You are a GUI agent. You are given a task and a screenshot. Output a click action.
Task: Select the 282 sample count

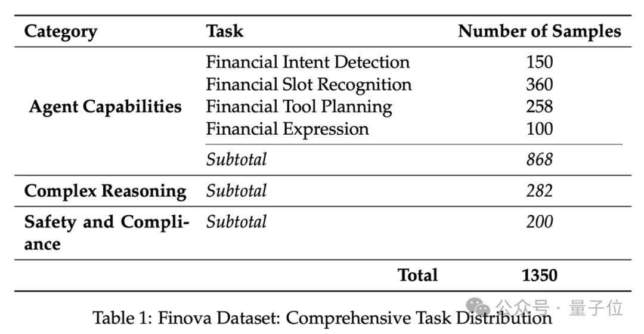(x=539, y=191)
